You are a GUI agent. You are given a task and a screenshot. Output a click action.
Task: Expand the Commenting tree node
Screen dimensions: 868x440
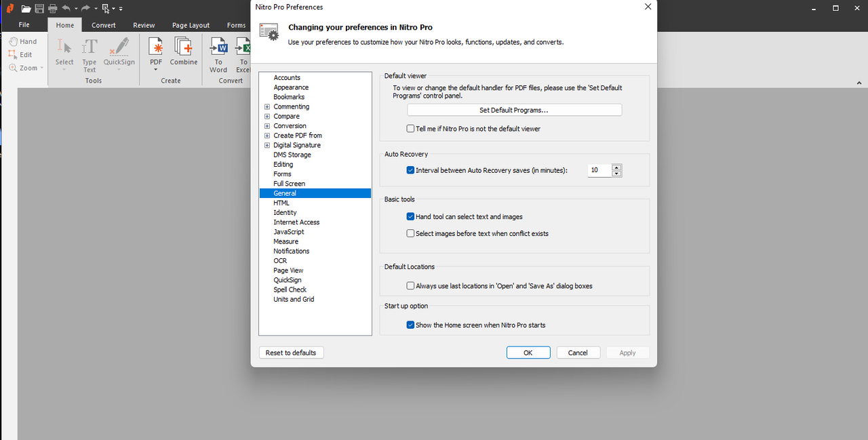click(267, 107)
